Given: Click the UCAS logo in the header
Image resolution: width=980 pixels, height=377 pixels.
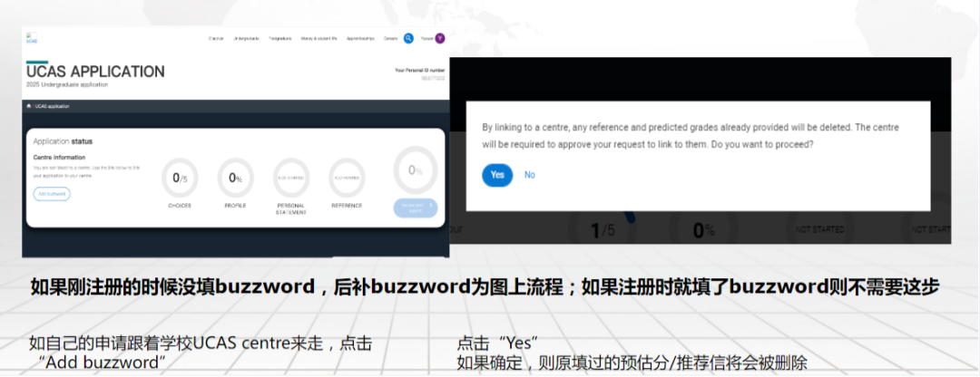Looking at the screenshot, I should [31, 38].
